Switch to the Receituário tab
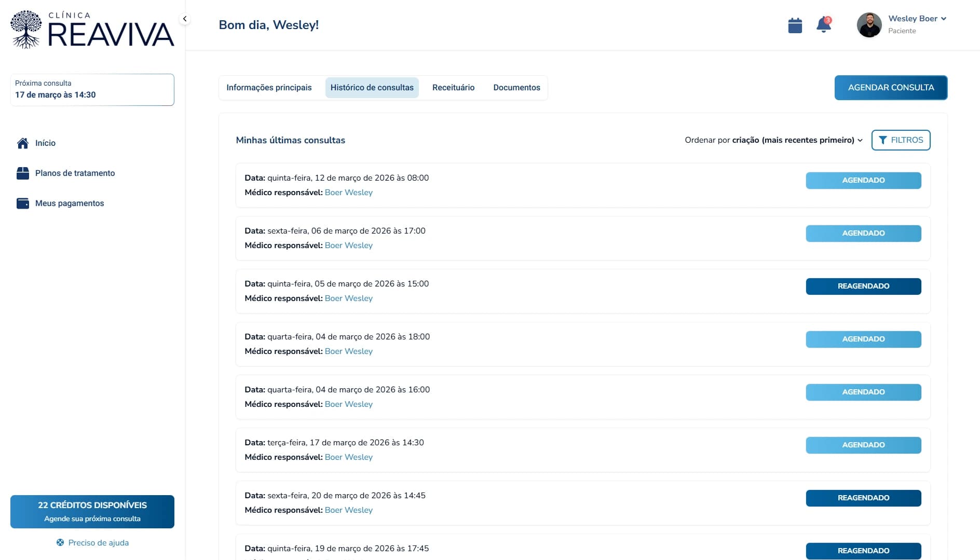The height and width of the screenshot is (560, 980). coord(453,88)
